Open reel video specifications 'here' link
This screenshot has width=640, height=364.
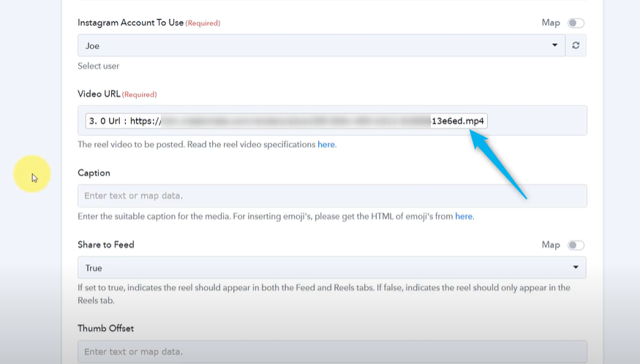(326, 145)
